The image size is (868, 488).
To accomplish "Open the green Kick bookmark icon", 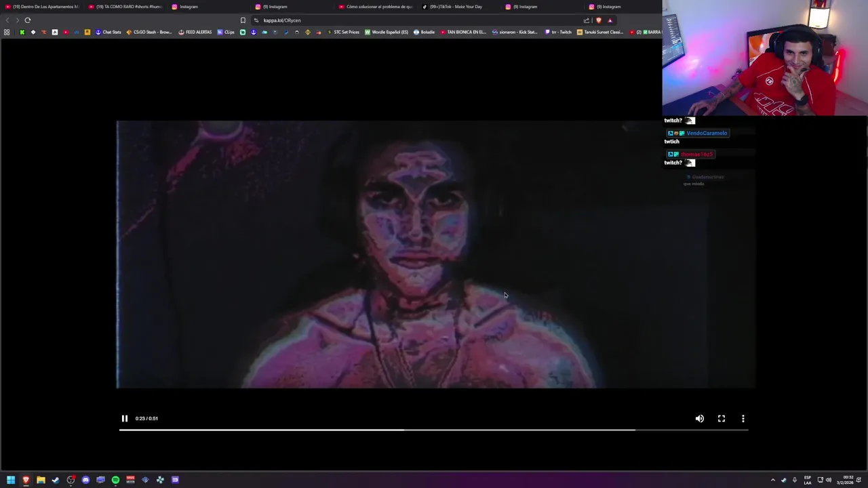I will pyautogui.click(x=22, y=32).
